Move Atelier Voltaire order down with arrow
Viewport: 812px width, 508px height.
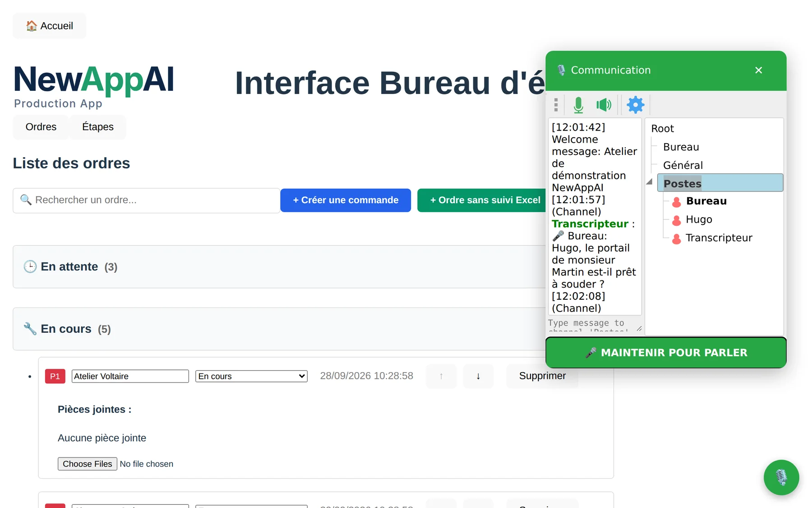[478, 376]
